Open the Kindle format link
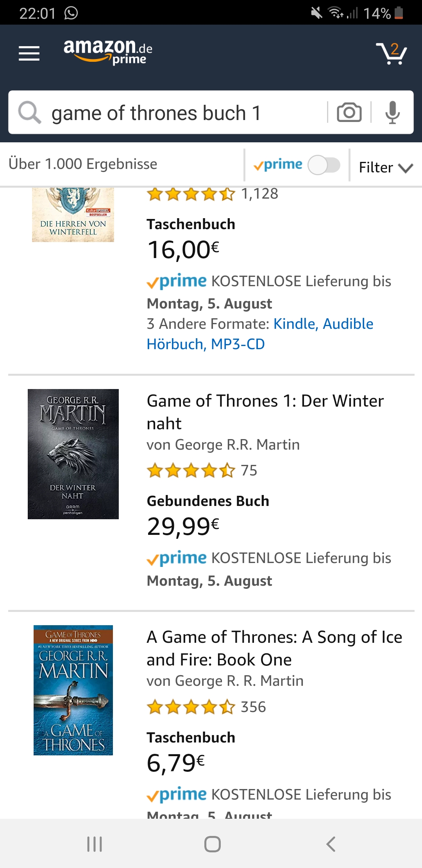This screenshot has width=422, height=868. [x=294, y=324]
